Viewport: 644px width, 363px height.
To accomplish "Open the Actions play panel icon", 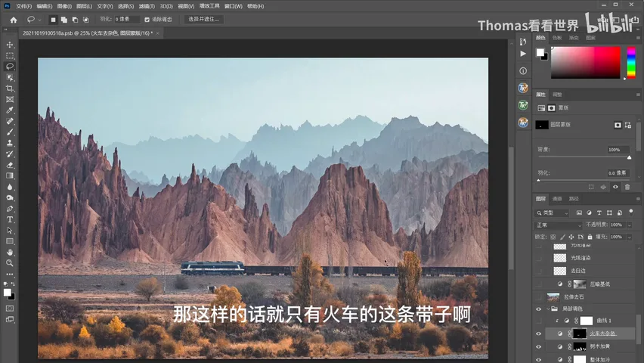I will (x=523, y=54).
